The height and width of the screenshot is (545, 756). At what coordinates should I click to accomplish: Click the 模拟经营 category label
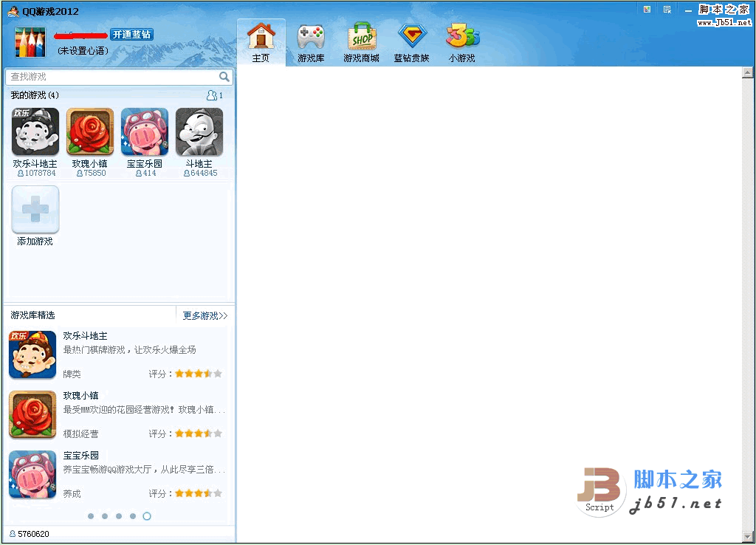[x=80, y=434]
